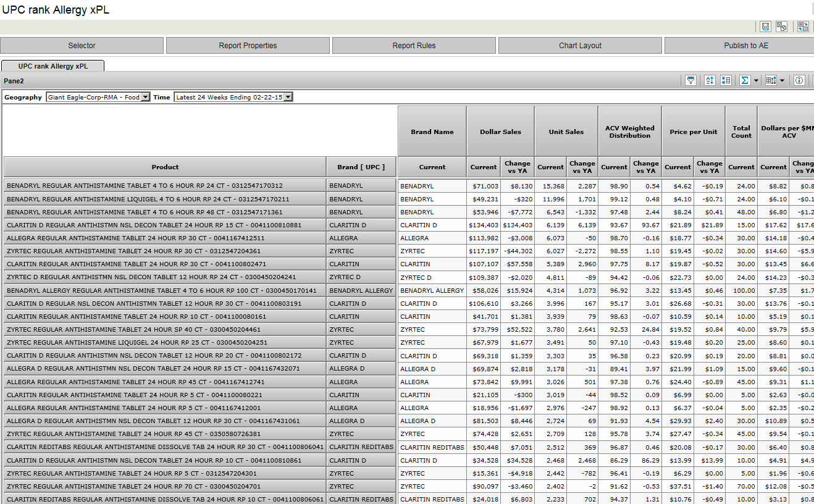Viewport: 814px width, 504px height.
Task: Open the circled info icon
Action: point(799,80)
